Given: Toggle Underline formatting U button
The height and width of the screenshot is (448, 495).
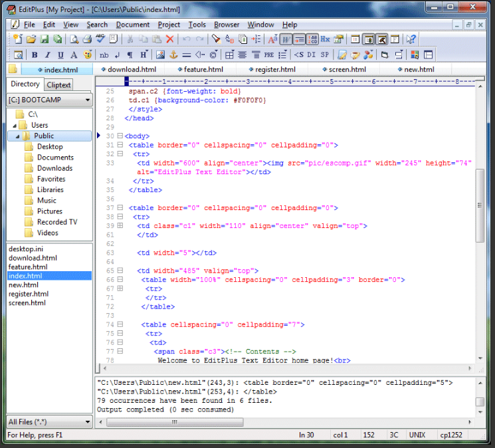Looking at the screenshot, I should 60,55.
